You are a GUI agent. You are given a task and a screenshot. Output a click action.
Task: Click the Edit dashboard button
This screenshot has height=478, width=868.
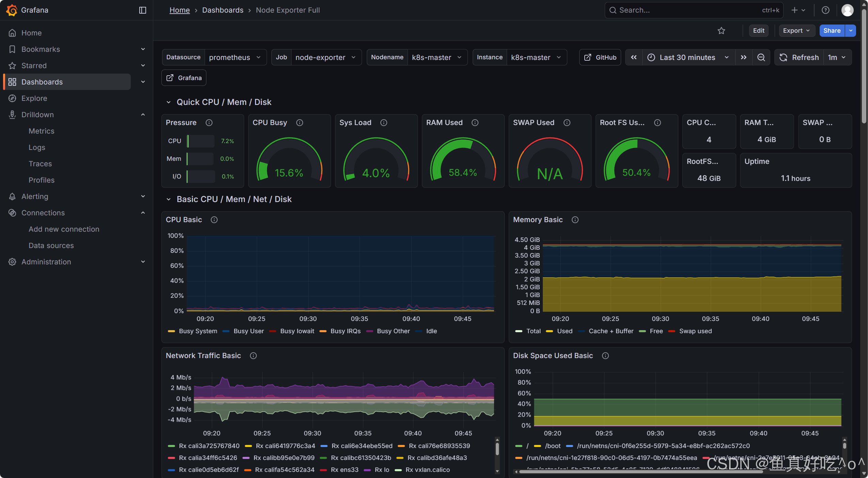(x=758, y=31)
